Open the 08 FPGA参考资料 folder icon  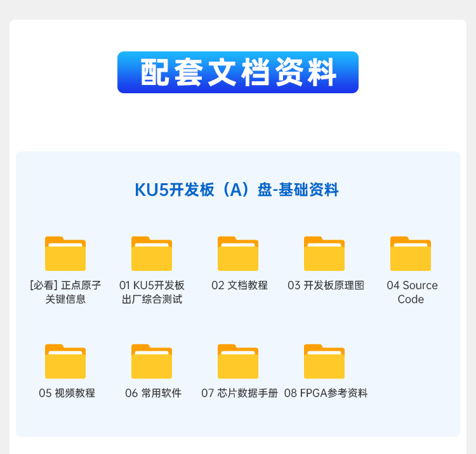[x=324, y=361]
